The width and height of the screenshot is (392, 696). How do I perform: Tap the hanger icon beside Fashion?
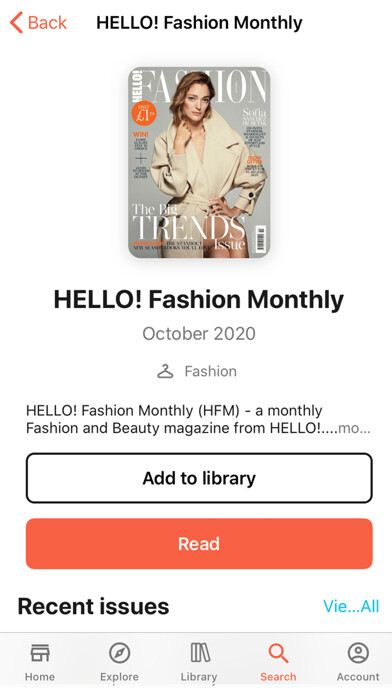tap(165, 371)
